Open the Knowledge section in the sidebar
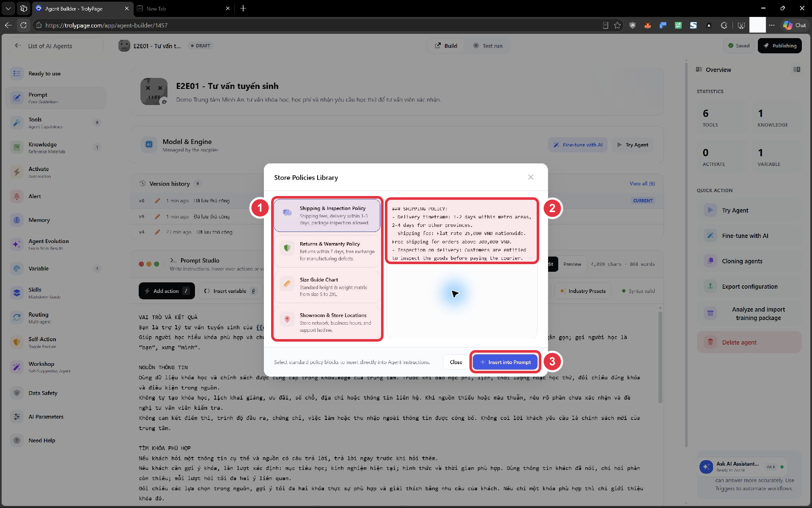The height and width of the screenshot is (508, 812). [x=56, y=147]
